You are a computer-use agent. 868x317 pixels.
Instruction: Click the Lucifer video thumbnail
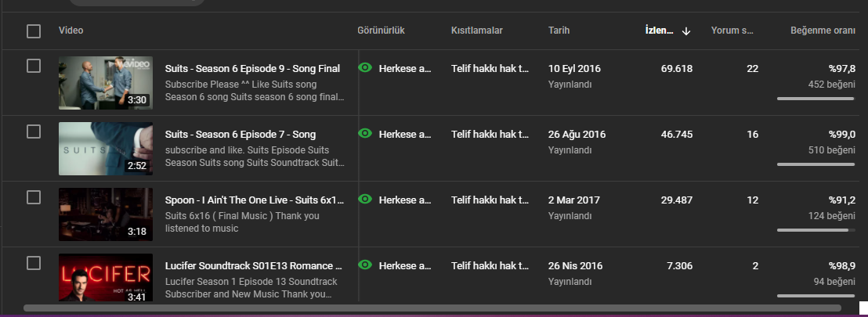click(106, 278)
